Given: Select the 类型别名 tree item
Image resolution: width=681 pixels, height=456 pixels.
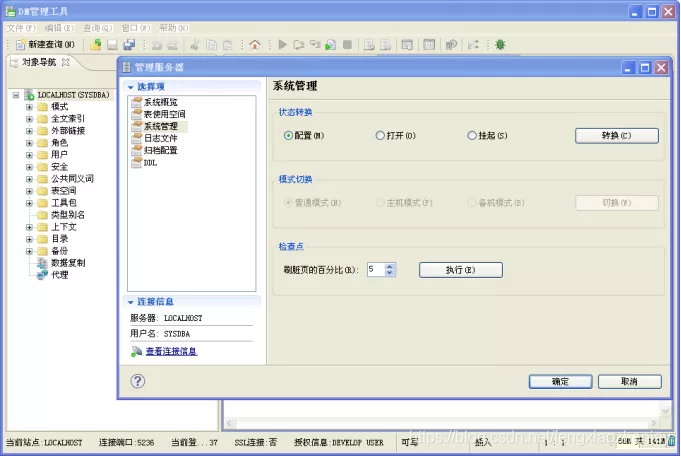Looking at the screenshot, I should pyautogui.click(x=68, y=215).
